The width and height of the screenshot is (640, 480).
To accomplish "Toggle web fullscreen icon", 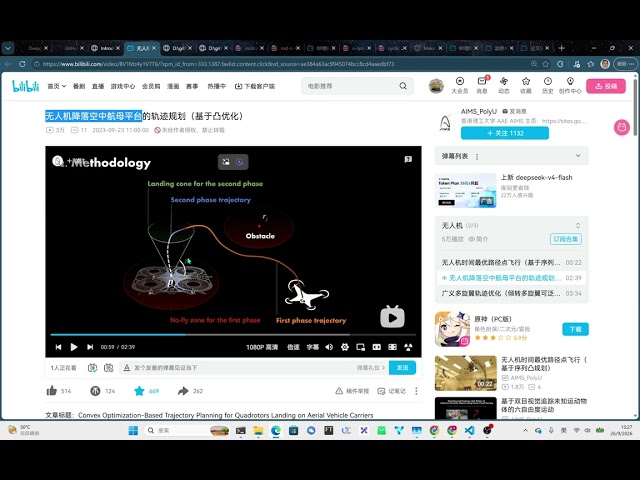I will pos(392,347).
